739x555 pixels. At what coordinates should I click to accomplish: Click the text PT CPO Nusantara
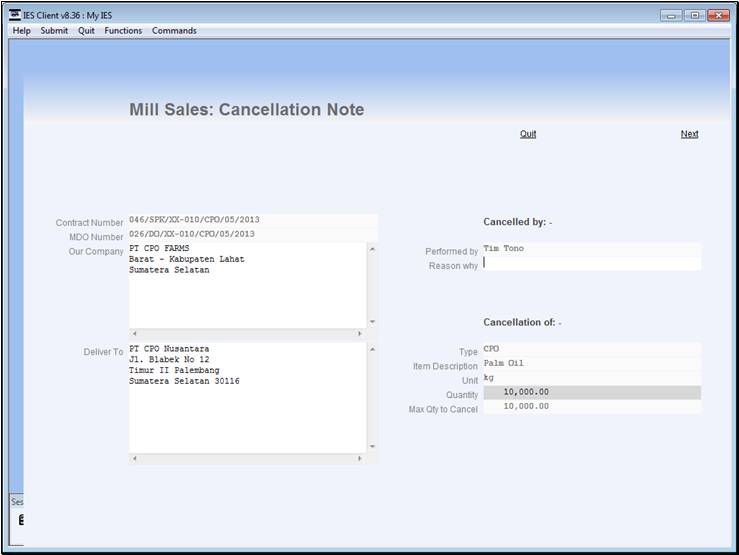click(x=169, y=349)
